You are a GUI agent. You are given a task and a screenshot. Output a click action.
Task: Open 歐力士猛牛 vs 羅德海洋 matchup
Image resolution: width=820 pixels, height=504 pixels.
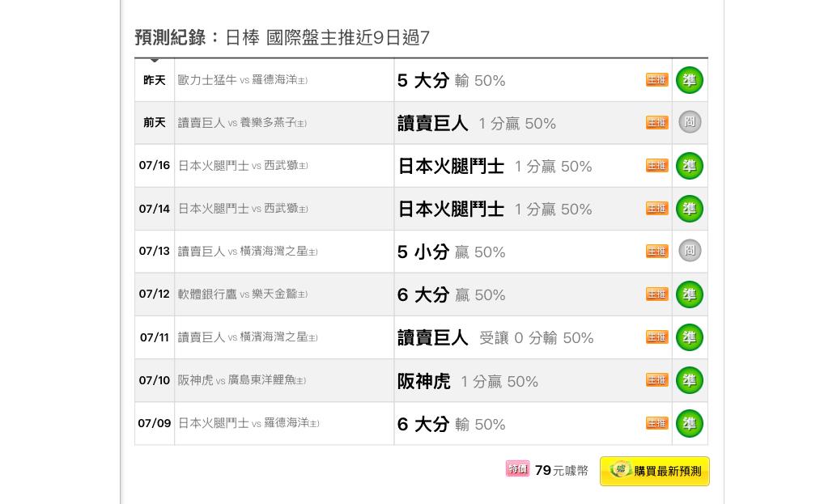[x=243, y=80]
